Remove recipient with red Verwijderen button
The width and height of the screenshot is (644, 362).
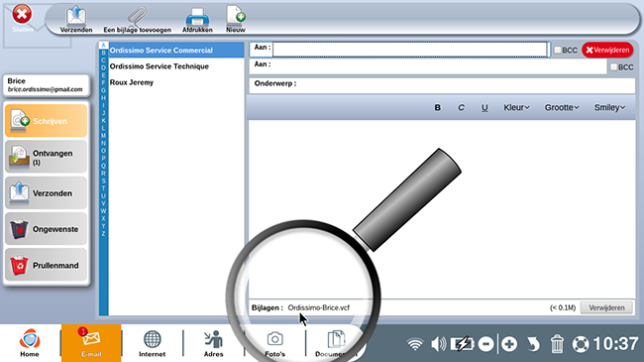[607, 50]
